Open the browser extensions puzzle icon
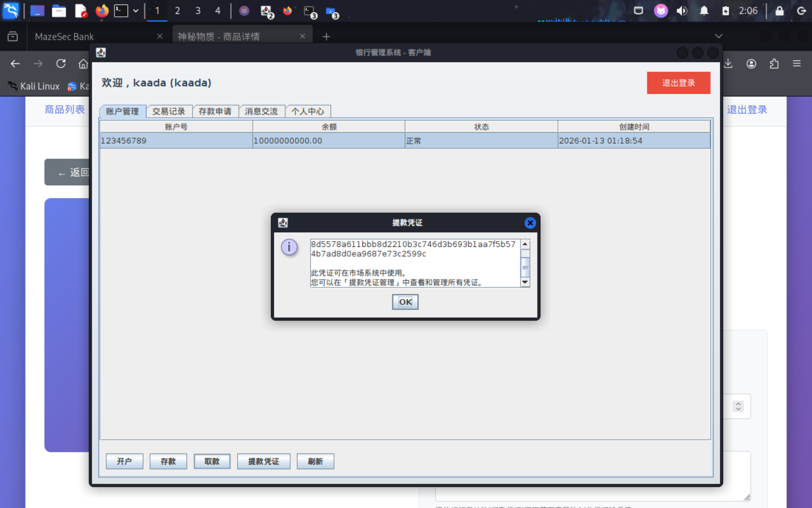812x508 pixels. (774, 64)
